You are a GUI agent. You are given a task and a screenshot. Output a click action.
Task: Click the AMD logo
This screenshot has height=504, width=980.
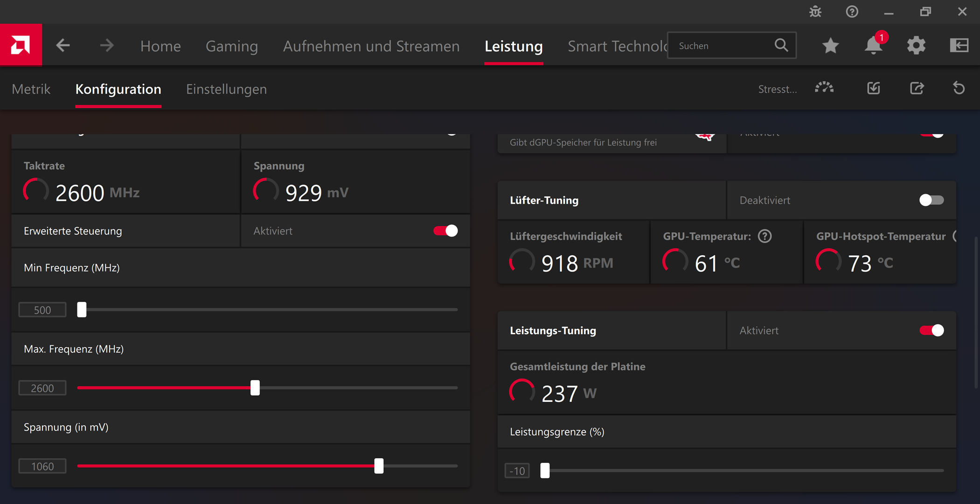(21, 45)
